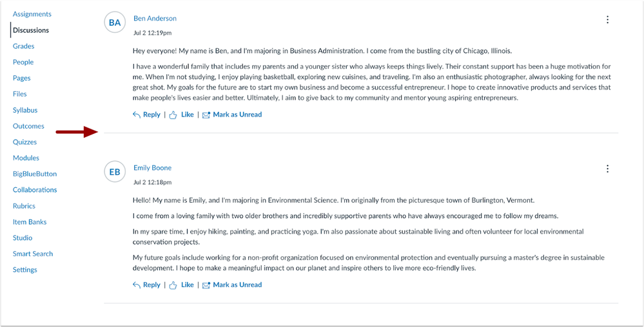Open Emily Boone's post options kebab menu

607,169
